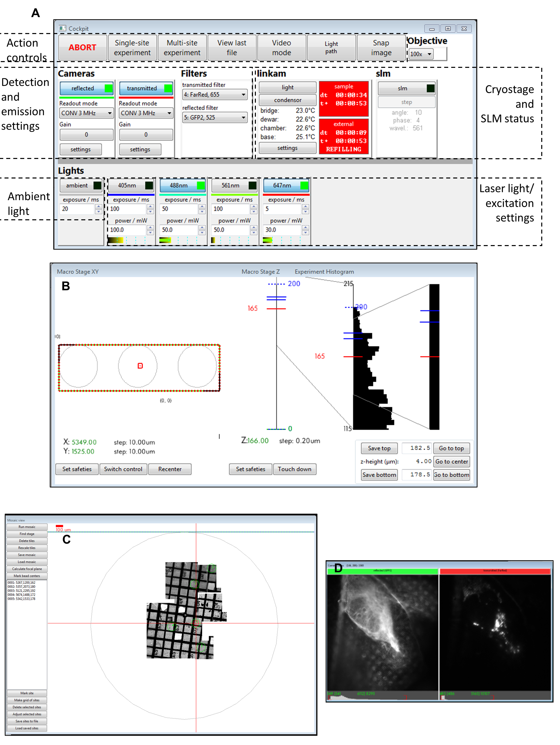Click Run mosaic in Mosaic view
The width and height of the screenshot is (560, 745).
point(27,527)
